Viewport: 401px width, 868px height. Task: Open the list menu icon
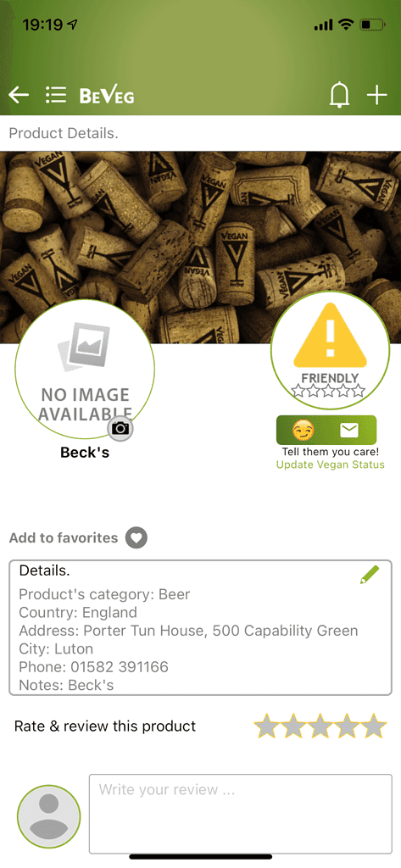[x=56, y=95]
